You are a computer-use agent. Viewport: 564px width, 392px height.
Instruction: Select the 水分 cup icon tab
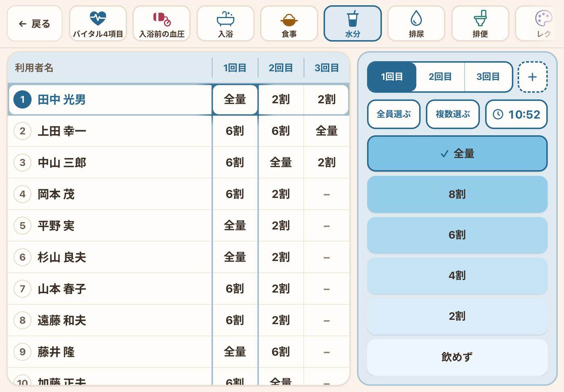pos(352,24)
